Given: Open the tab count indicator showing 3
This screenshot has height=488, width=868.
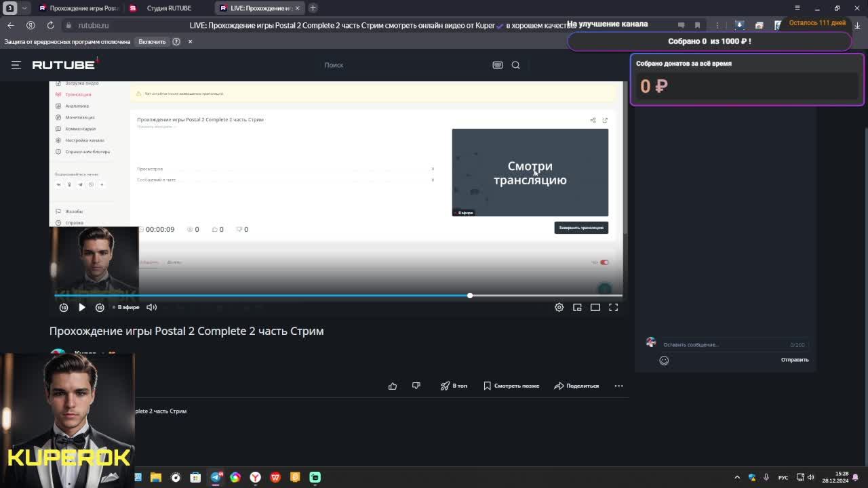Looking at the screenshot, I should pos(10,8).
